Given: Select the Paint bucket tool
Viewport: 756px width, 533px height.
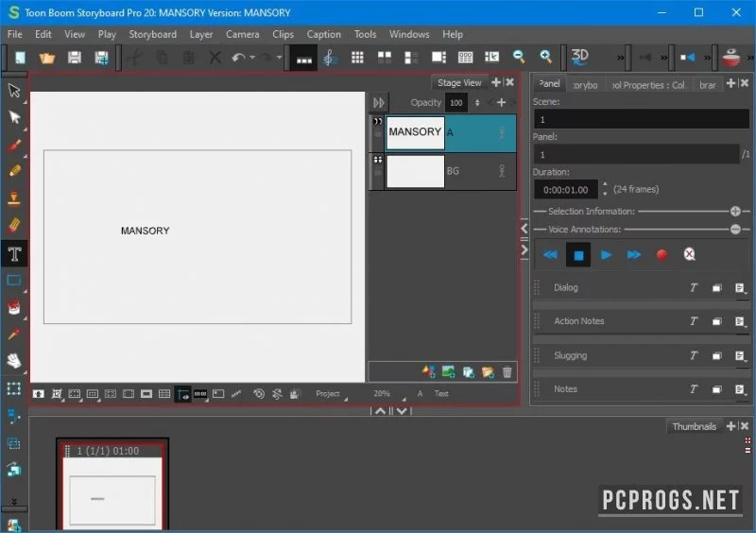Looking at the screenshot, I should pos(14,307).
